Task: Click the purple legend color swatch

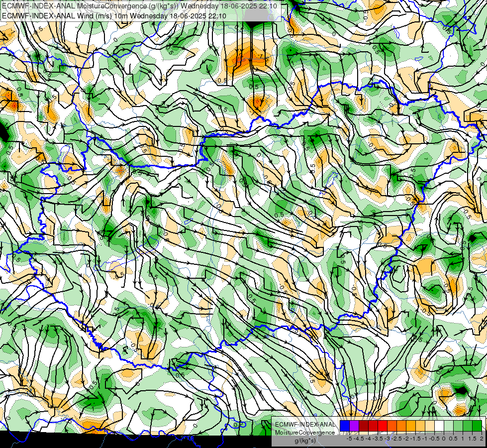Action: click(354, 426)
